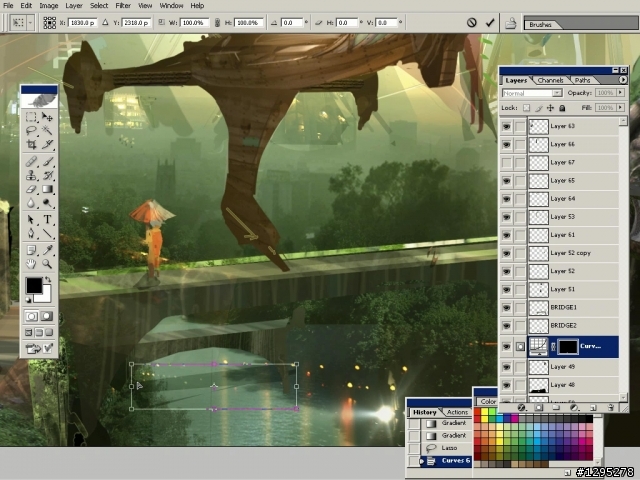Image resolution: width=640 pixels, height=480 pixels.
Task: Select the Rectangular Marquee tool
Action: (x=31, y=118)
